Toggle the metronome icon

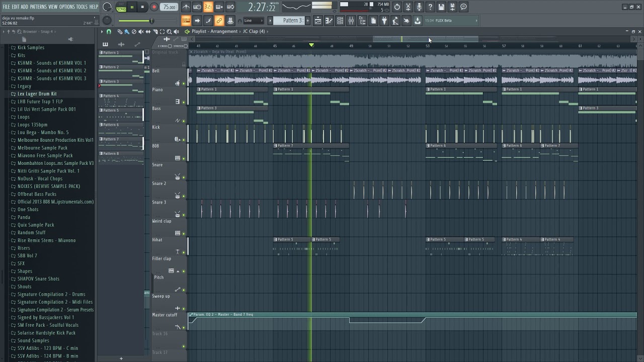pyautogui.click(x=186, y=7)
